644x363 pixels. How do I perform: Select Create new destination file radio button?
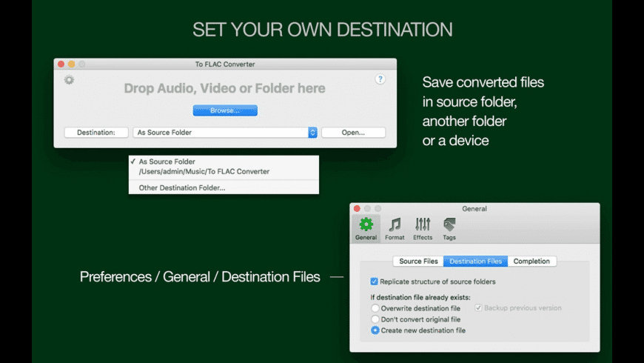click(x=375, y=330)
